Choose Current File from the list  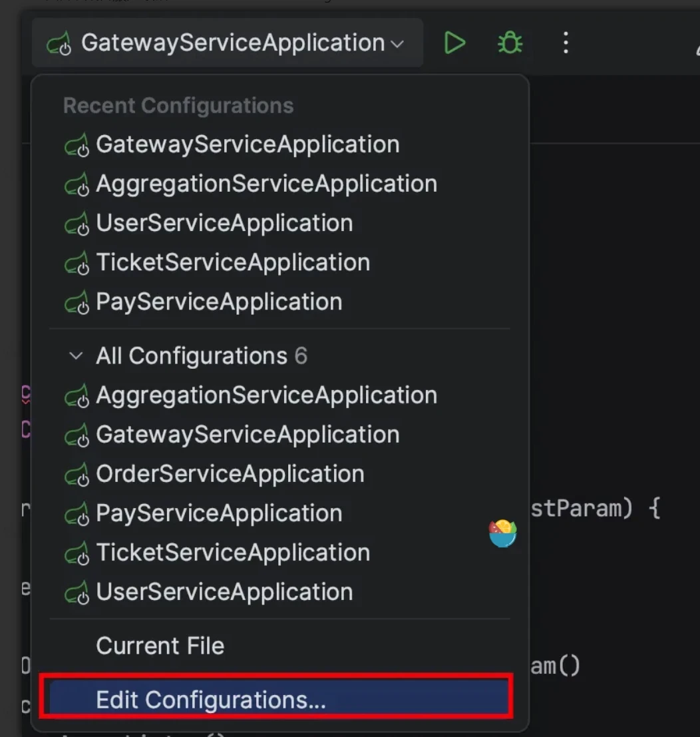coord(160,646)
